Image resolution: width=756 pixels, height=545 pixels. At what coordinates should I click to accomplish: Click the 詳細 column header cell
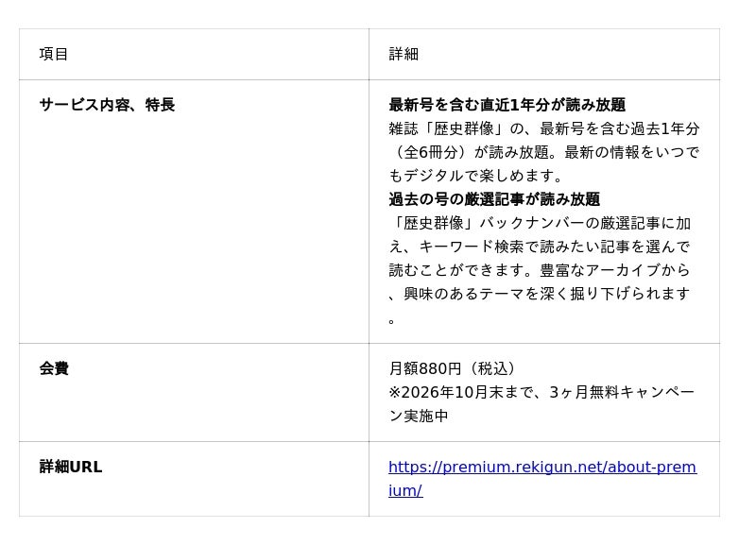544,54
